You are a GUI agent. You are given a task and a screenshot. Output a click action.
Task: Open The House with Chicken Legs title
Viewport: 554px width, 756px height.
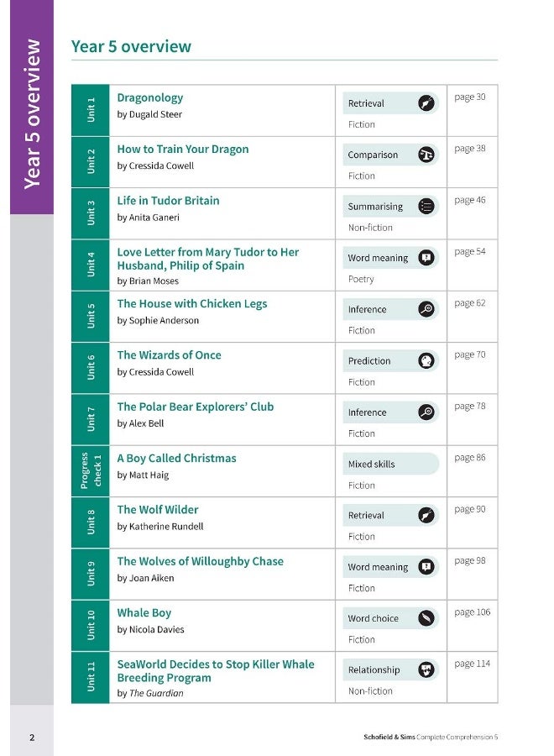(192, 304)
